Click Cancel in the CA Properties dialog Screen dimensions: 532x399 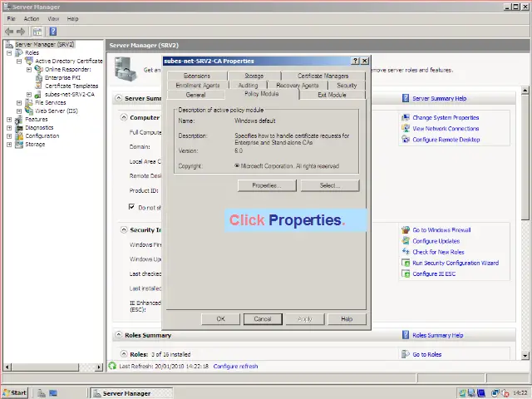(263, 319)
